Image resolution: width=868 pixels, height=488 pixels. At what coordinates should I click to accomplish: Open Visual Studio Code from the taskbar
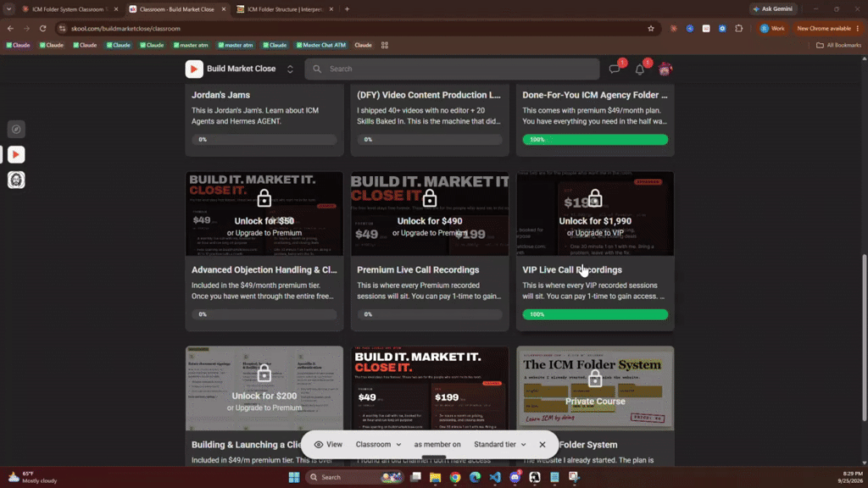[495, 477]
